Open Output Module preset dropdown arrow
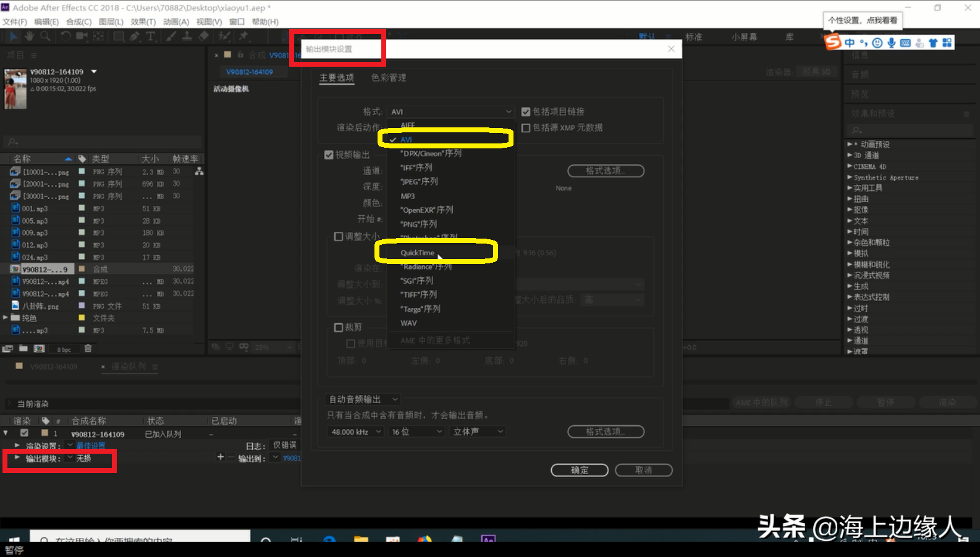980x557 pixels. pos(70,458)
